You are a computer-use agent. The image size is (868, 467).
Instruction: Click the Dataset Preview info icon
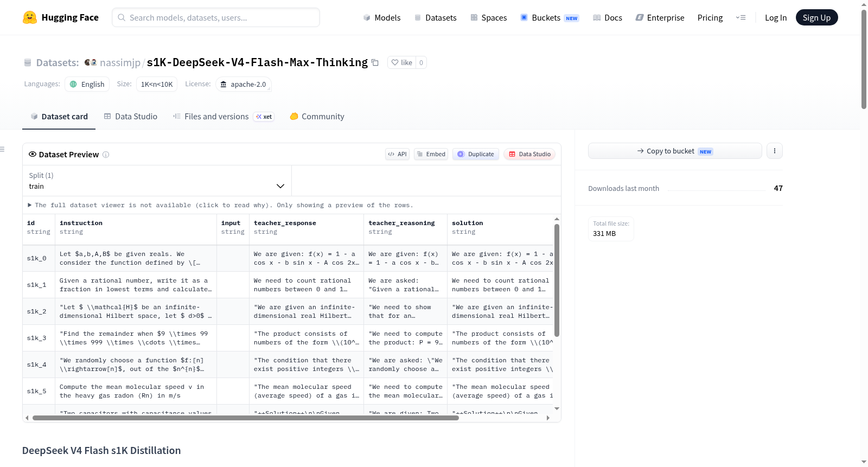coord(106,155)
